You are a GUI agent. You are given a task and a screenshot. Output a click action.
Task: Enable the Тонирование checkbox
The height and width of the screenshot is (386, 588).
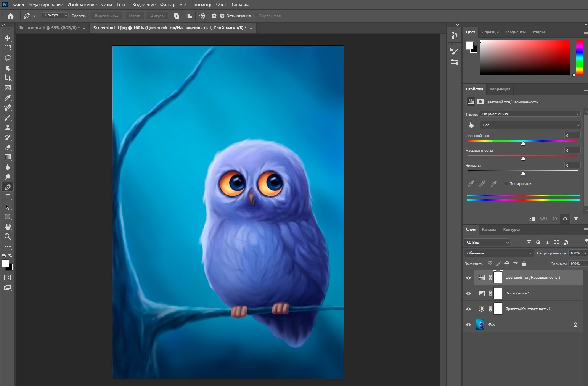click(506, 184)
